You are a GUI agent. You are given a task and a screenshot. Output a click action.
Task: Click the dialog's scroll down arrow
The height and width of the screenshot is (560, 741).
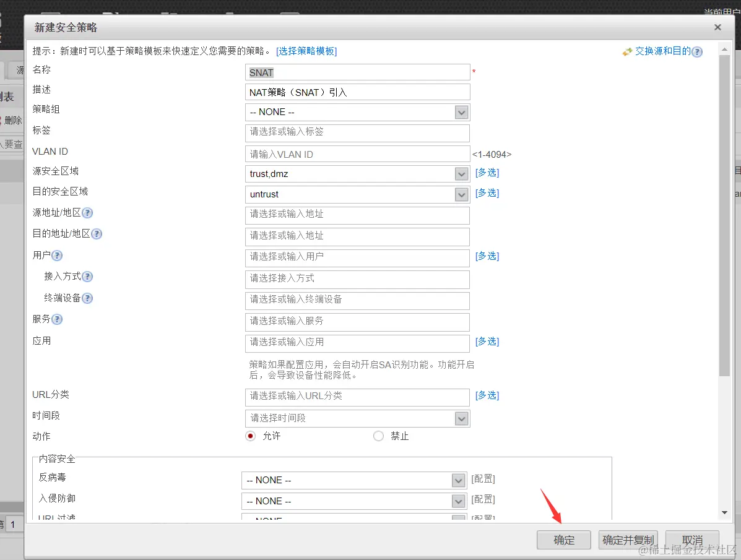724,513
